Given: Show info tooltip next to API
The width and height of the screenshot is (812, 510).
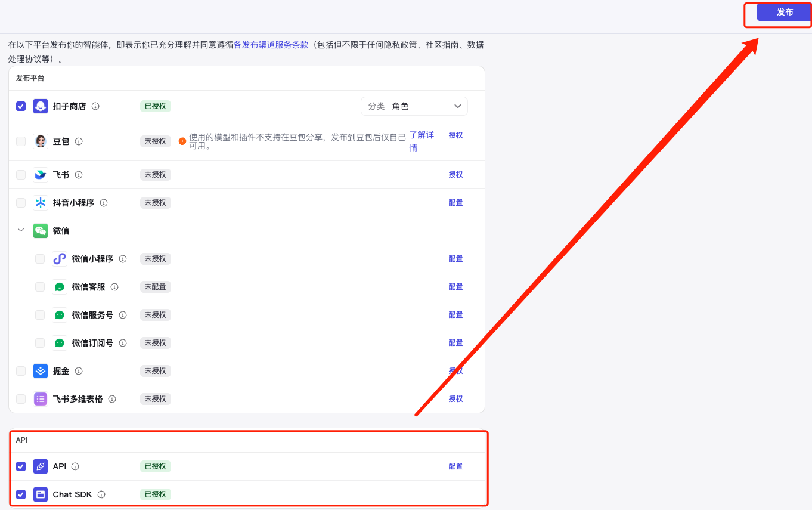Looking at the screenshot, I should tap(75, 466).
